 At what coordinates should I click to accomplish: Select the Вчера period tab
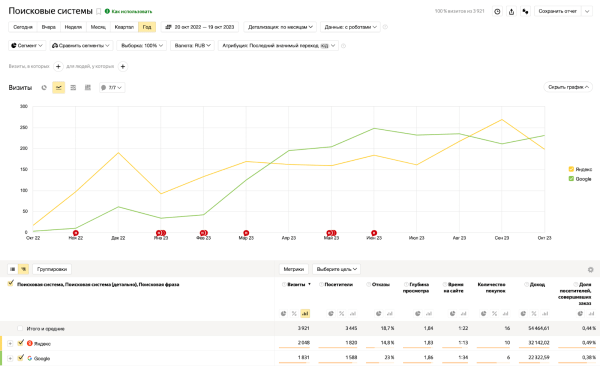tap(49, 27)
